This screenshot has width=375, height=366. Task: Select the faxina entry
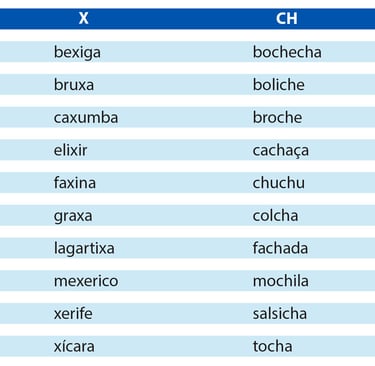point(75,183)
